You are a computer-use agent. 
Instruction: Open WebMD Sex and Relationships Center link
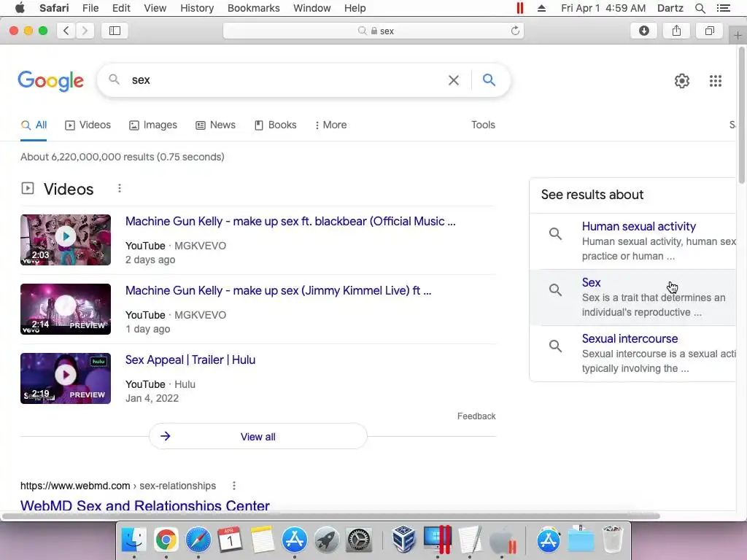[145, 505]
